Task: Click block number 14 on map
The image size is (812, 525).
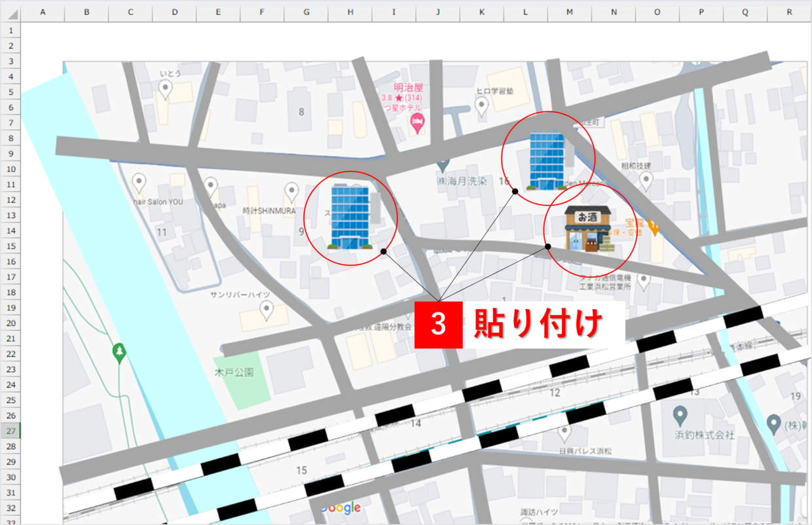Action: click(415, 424)
